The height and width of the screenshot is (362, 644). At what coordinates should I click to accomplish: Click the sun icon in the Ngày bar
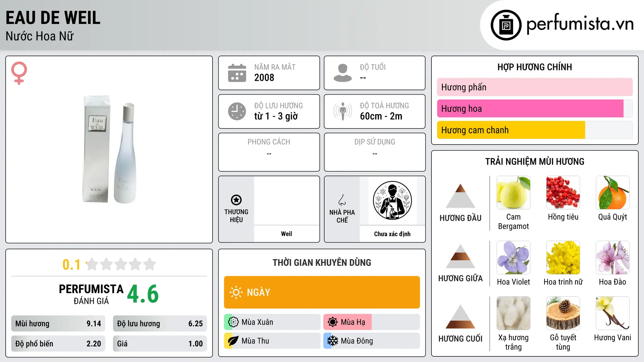pos(236,292)
